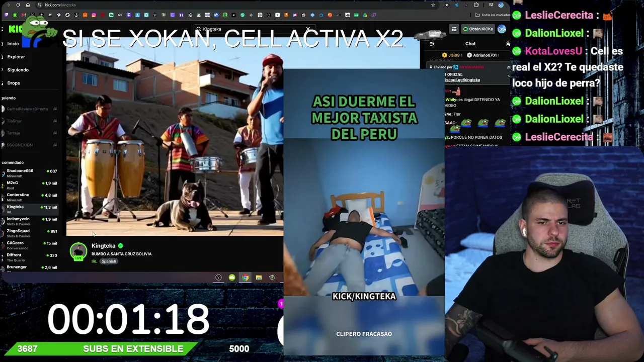Open the green app icon in the taskbar
This screenshot has height=362, width=644.
point(232,278)
